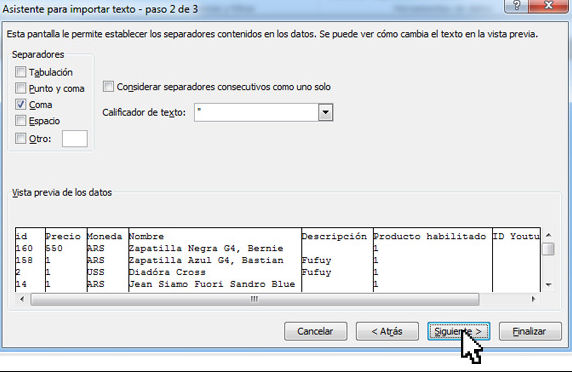Select the 'Producto habilitado' column header

pyautogui.click(x=430, y=236)
